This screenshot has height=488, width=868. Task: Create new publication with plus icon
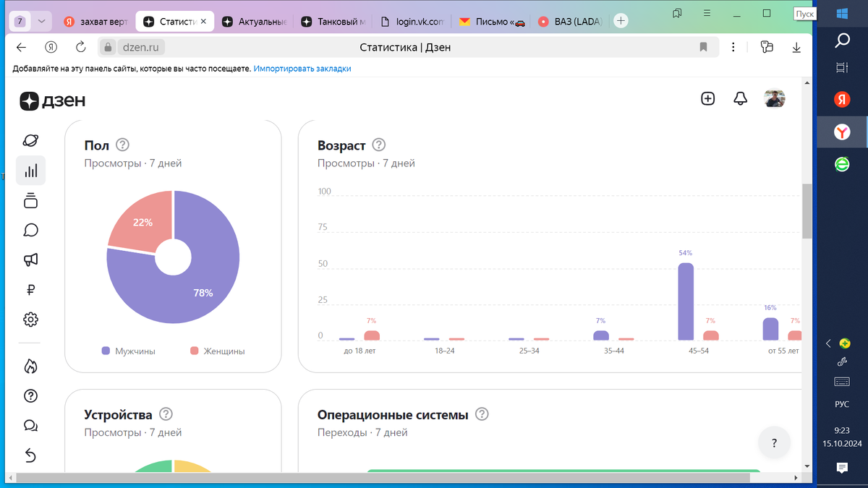[708, 99]
